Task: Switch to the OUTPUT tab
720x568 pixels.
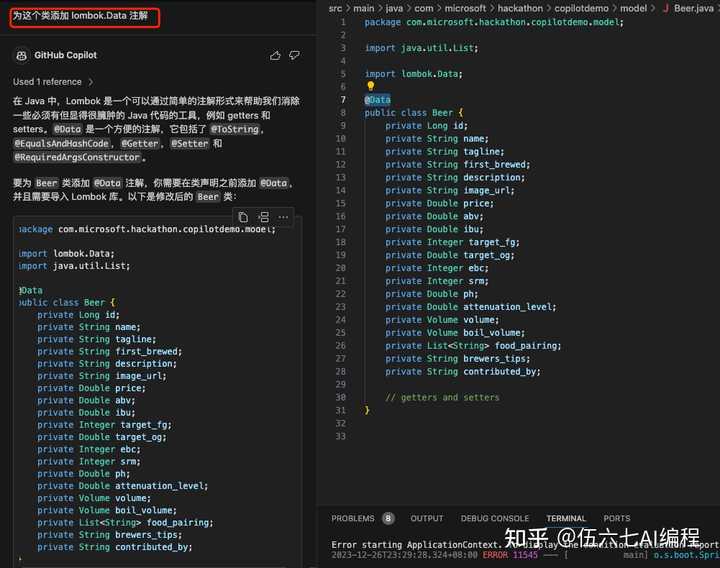Action: (x=427, y=518)
